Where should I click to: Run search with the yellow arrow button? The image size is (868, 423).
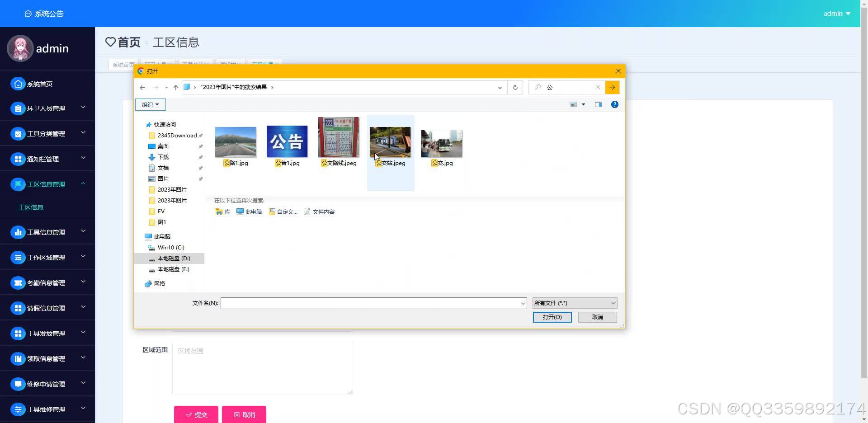point(612,87)
